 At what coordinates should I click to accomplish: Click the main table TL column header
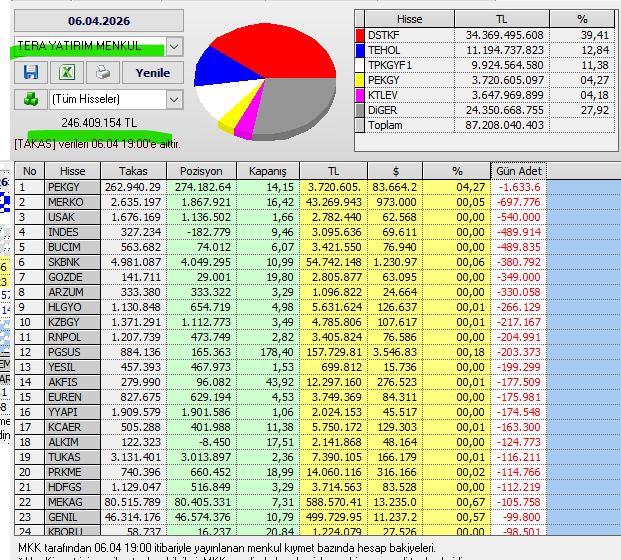[x=333, y=171]
